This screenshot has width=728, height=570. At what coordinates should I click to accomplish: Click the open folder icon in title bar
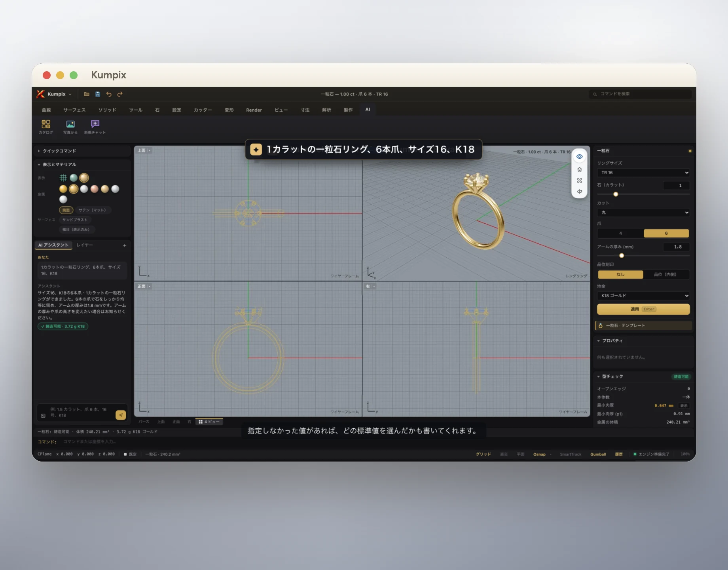[x=87, y=94]
